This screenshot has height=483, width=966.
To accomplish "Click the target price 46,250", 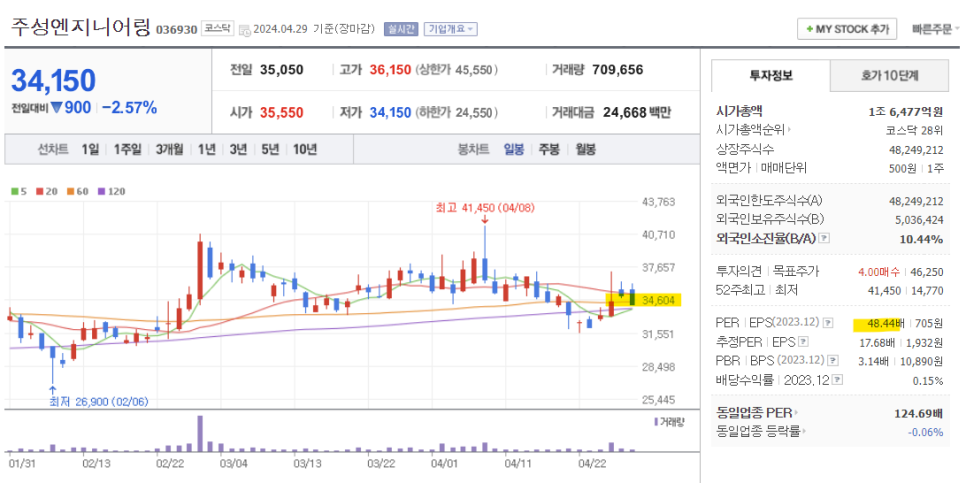I will click(x=927, y=271).
